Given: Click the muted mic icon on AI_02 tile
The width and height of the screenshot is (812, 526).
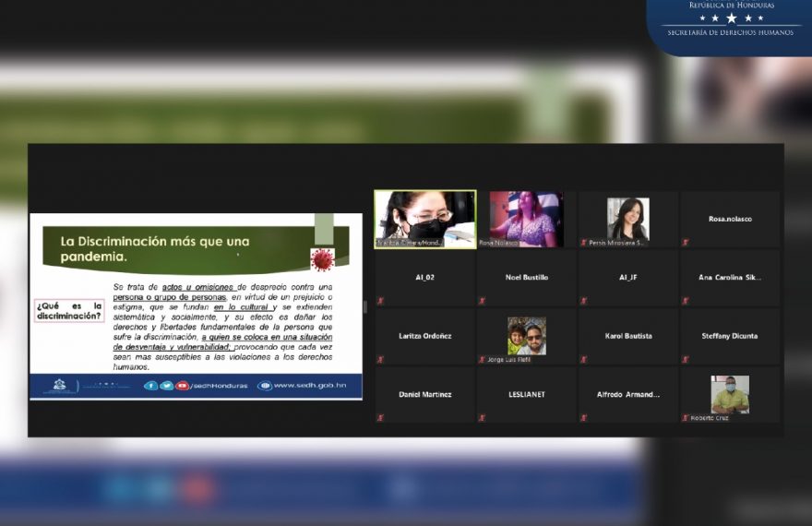Looking at the screenshot, I should pyautogui.click(x=380, y=301).
